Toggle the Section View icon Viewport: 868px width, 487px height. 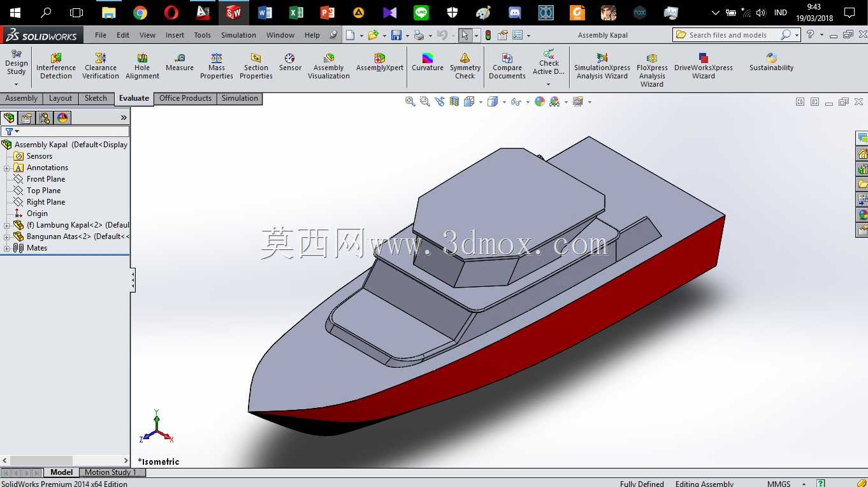coord(454,101)
